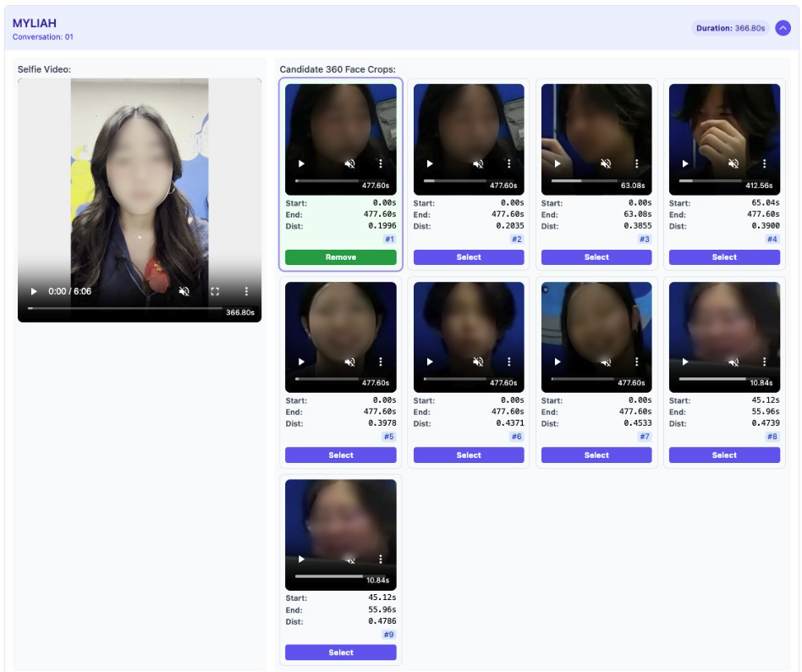Screen dimensions: 802x672
Task: Enter fullscreen on selfie video
Action: coord(215,291)
